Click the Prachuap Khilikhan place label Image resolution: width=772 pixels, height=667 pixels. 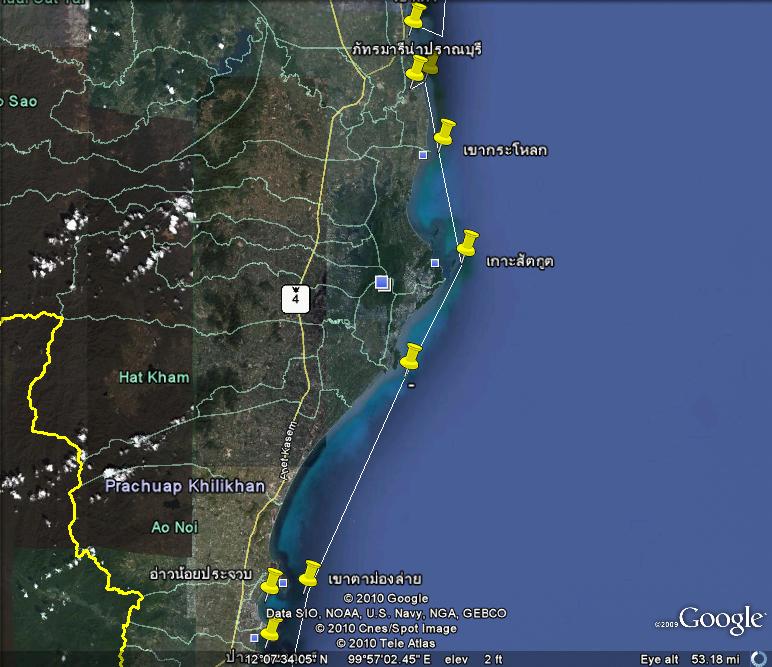click(x=185, y=486)
